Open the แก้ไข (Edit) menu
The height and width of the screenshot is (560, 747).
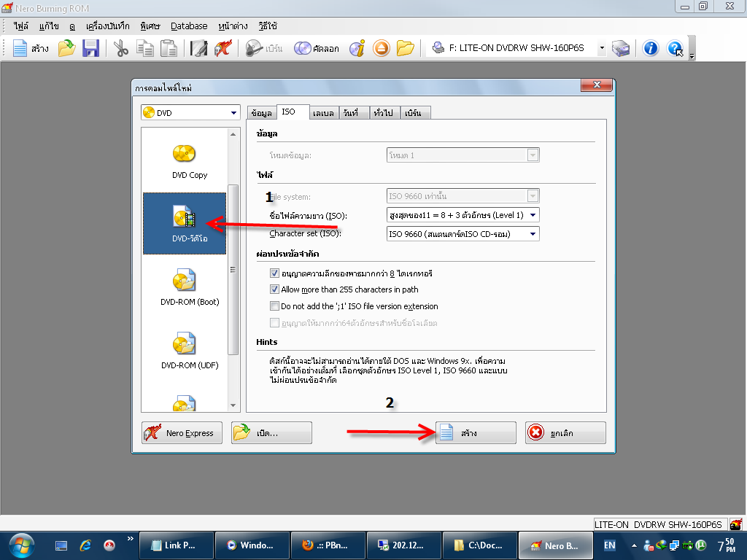tap(49, 26)
